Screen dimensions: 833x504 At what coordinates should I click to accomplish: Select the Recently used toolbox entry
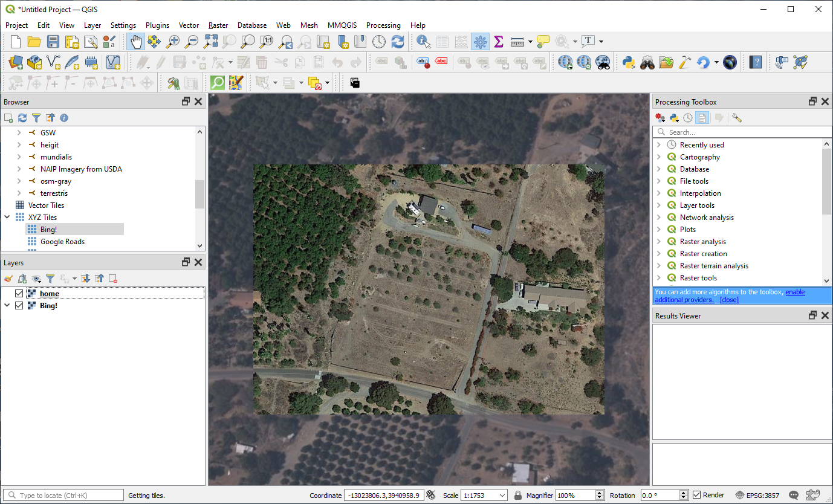click(x=701, y=144)
